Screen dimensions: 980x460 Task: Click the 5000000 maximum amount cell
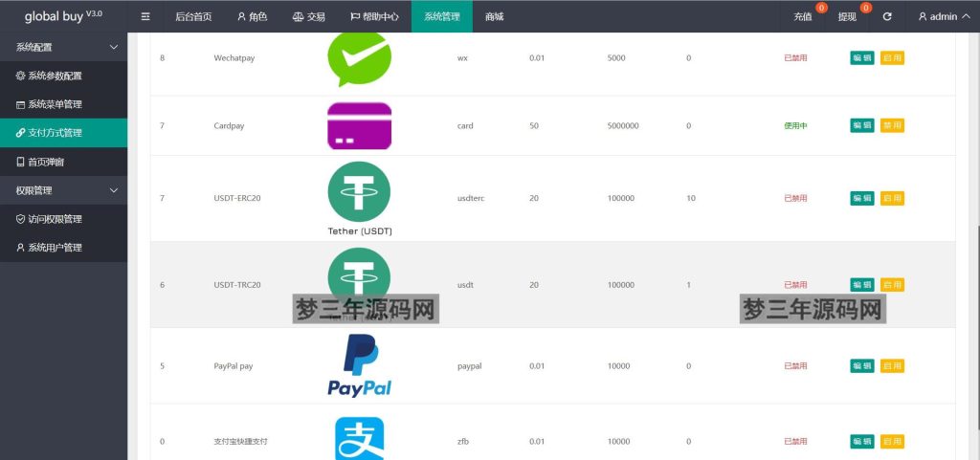(623, 125)
